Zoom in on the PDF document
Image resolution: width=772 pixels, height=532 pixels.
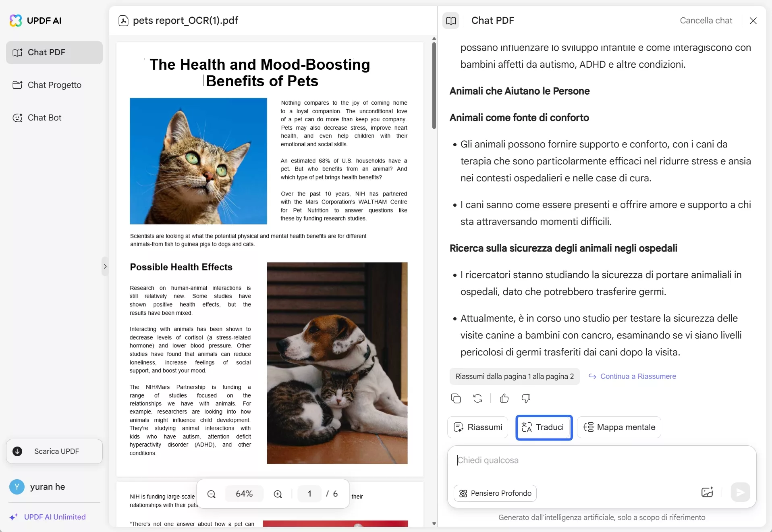coord(278,494)
